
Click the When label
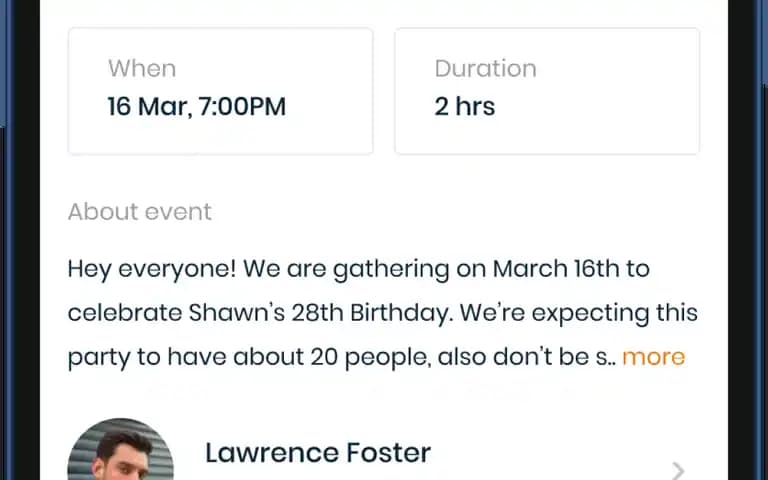click(142, 69)
